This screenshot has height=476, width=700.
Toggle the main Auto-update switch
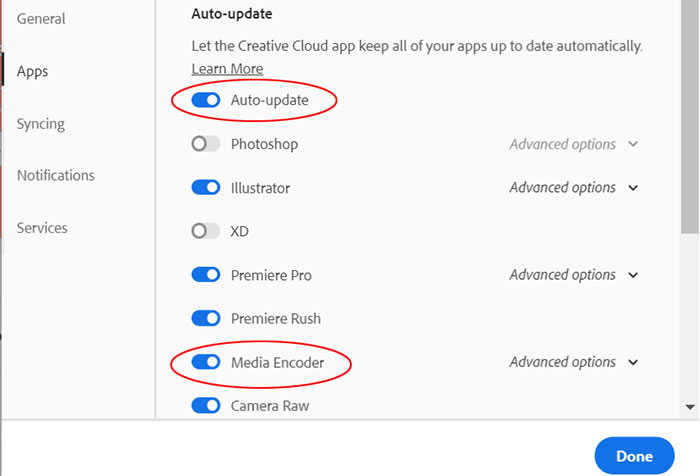click(206, 100)
